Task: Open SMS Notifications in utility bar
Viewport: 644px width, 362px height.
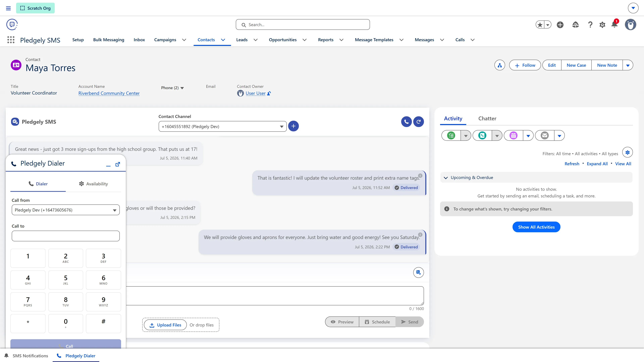Action: pos(26,356)
